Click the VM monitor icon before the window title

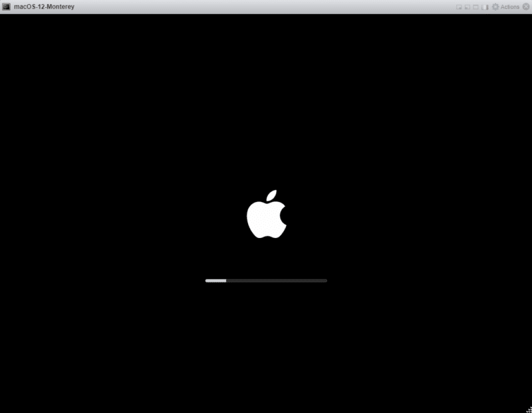(6, 6)
